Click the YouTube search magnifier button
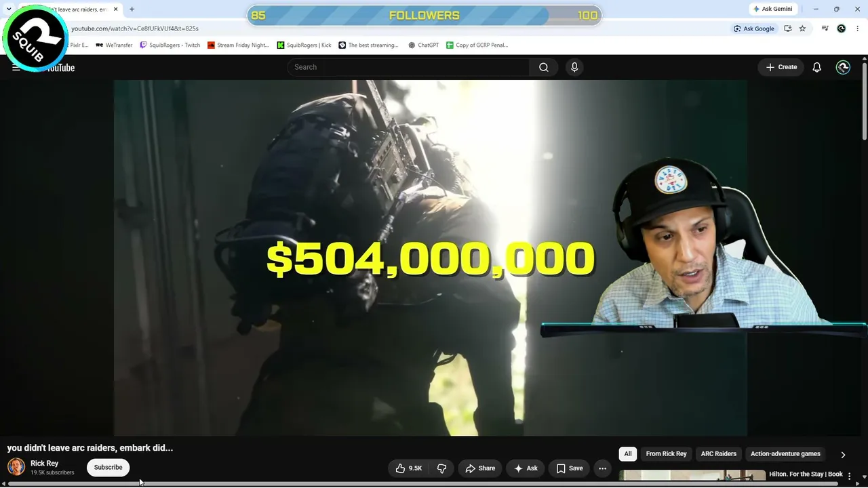The width and height of the screenshot is (868, 488). coord(544,67)
